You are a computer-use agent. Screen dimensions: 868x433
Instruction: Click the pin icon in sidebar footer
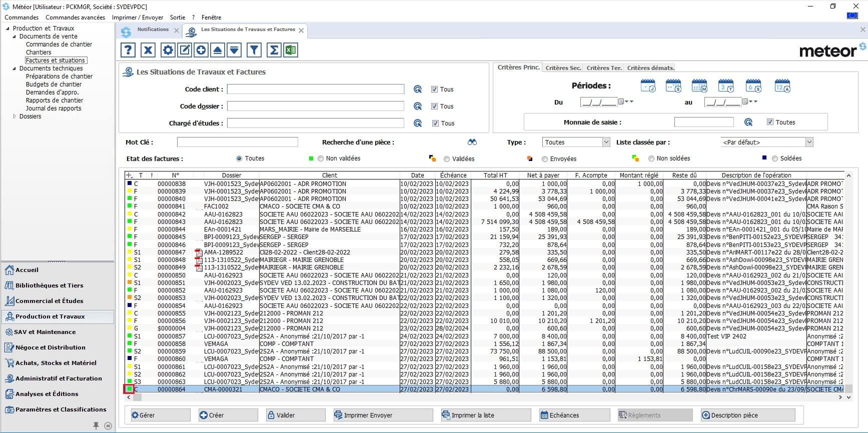(96, 425)
